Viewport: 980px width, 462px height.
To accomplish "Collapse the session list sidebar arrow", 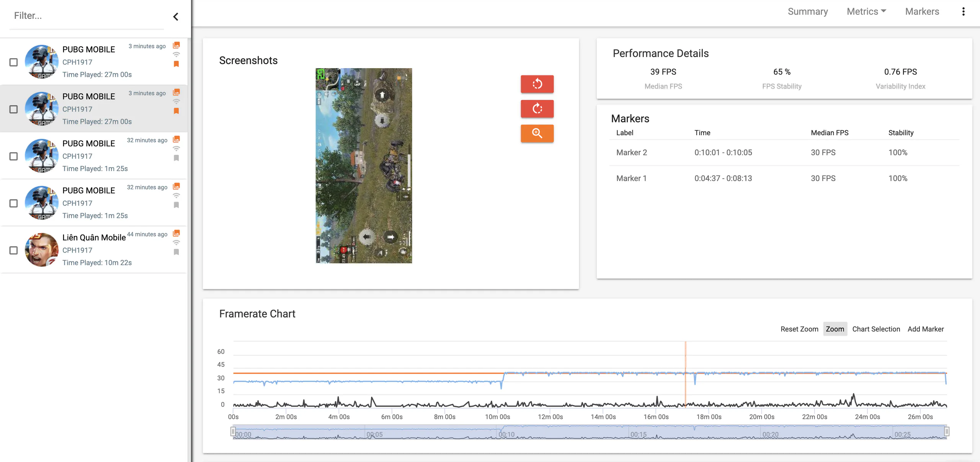I will point(176,16).
